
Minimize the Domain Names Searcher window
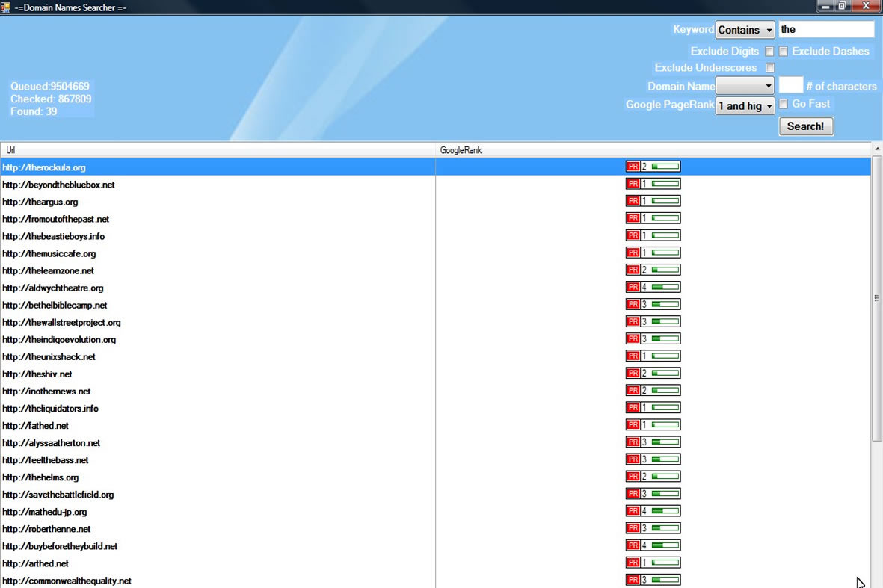coord(825,6)
